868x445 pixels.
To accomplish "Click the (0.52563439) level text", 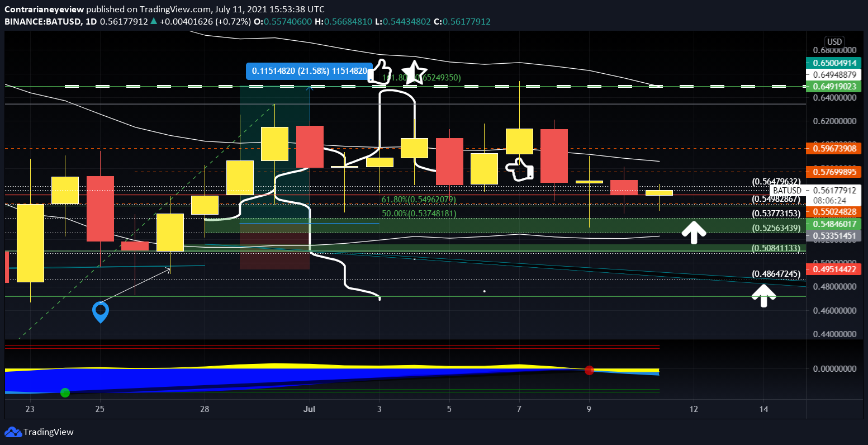I will click(777, 228).
